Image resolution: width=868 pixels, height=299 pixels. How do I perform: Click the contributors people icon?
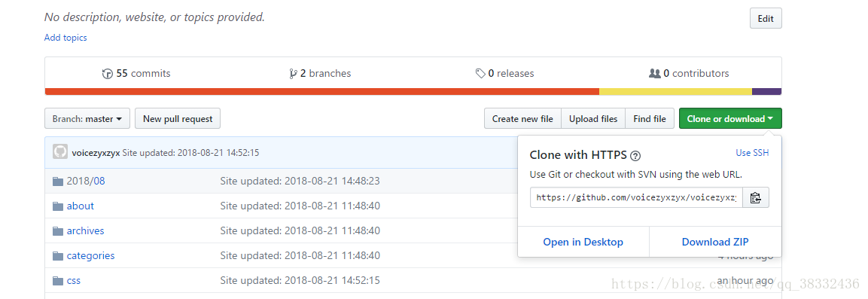654,74
